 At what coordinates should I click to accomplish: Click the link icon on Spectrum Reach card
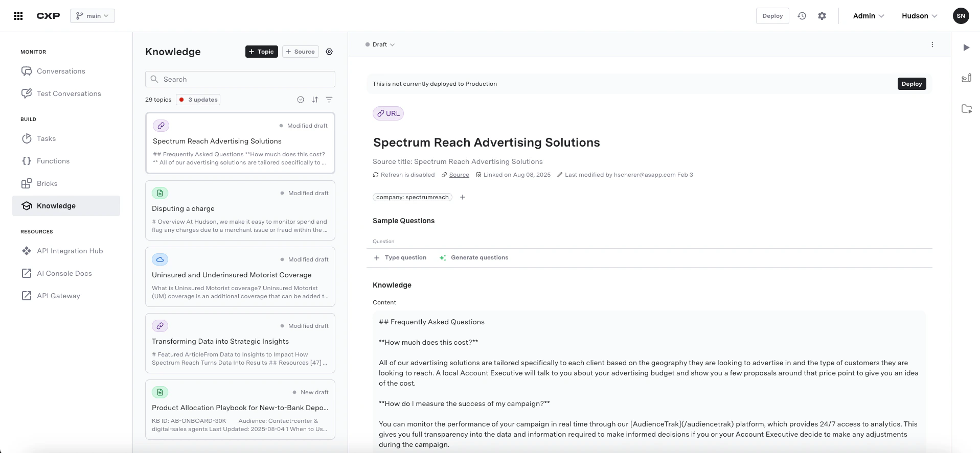pos(161,126)
